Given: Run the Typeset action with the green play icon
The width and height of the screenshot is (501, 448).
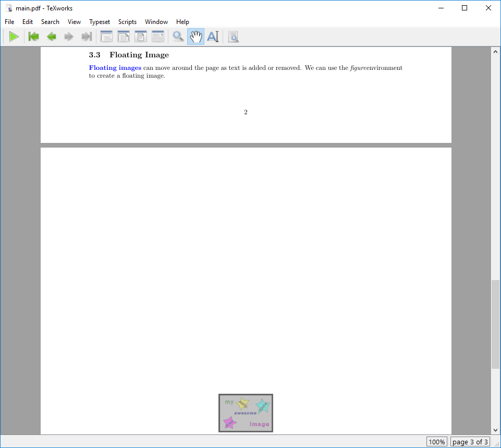Looking at the screenshot, I should click(x=14, y=37).
